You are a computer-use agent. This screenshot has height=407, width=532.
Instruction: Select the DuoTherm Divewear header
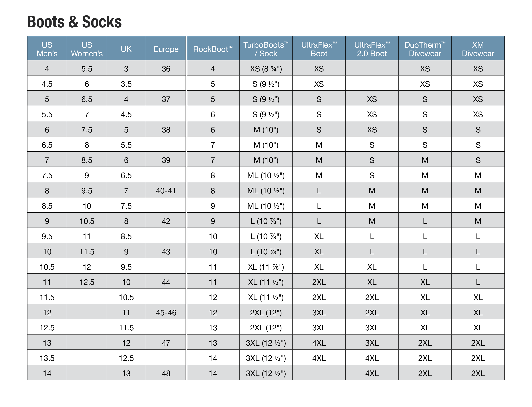[425, 48]
